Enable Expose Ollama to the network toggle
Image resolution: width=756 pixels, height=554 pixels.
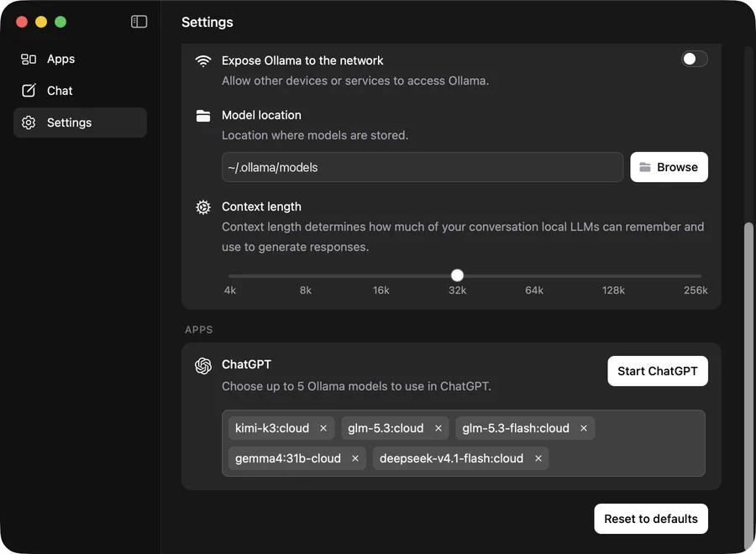[x=695, y=59]
